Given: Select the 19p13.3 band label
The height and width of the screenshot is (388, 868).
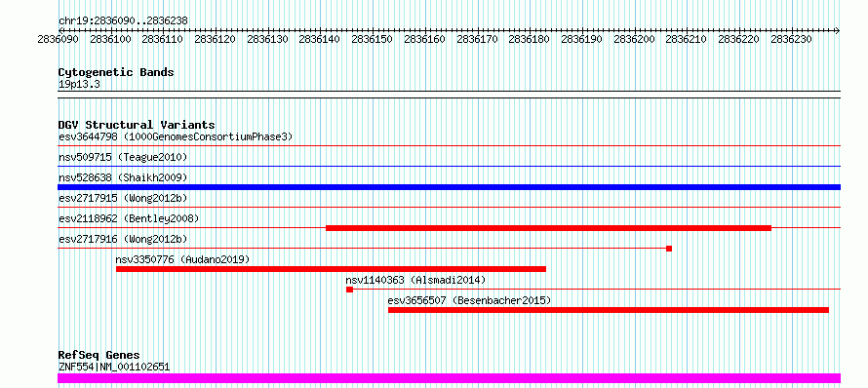Looking at the screenshot, I should tap(79, 85).
